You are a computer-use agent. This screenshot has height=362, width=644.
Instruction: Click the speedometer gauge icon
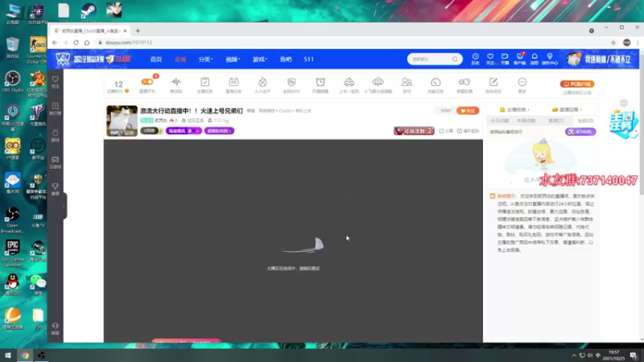[436, 82]
